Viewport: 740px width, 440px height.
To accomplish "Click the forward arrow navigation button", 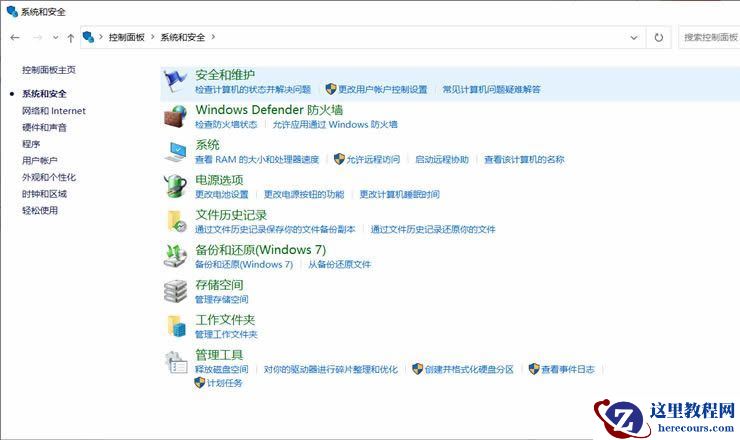I will (37, 37).
